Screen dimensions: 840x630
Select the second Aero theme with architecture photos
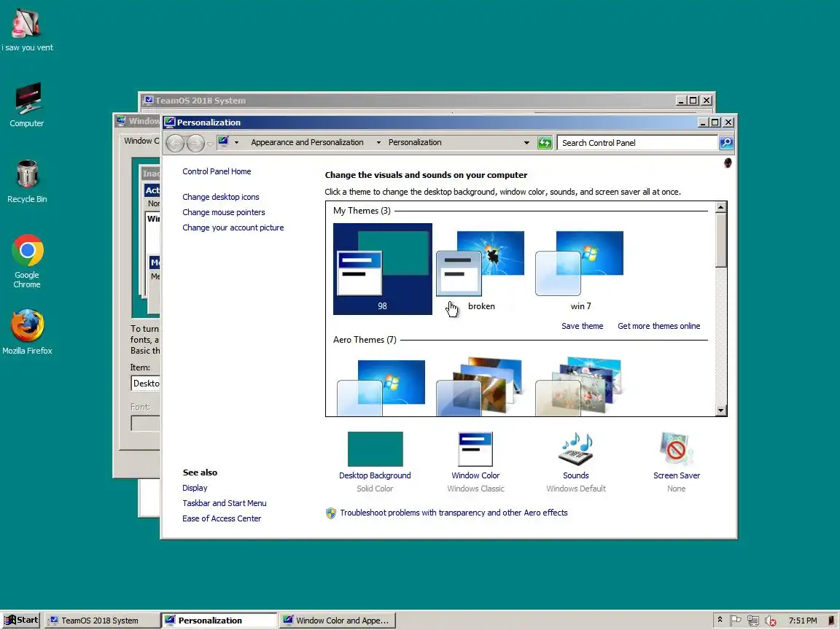click(481, 386)
